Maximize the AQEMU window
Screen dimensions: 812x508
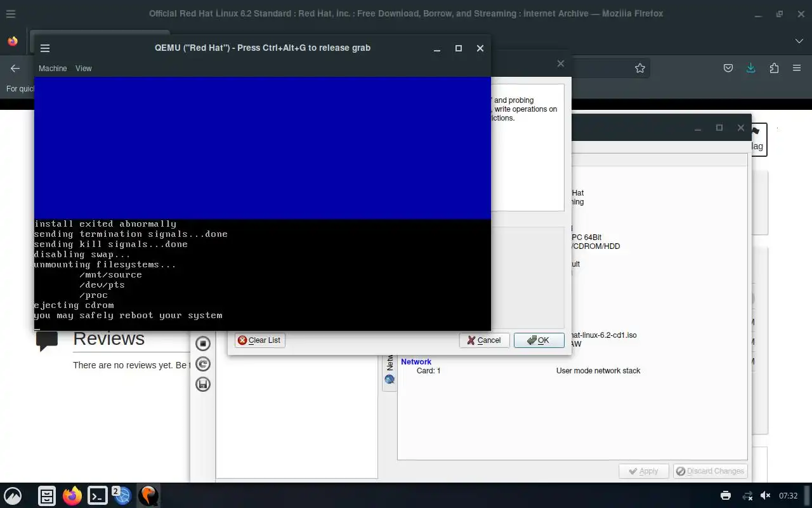point(719,128)
